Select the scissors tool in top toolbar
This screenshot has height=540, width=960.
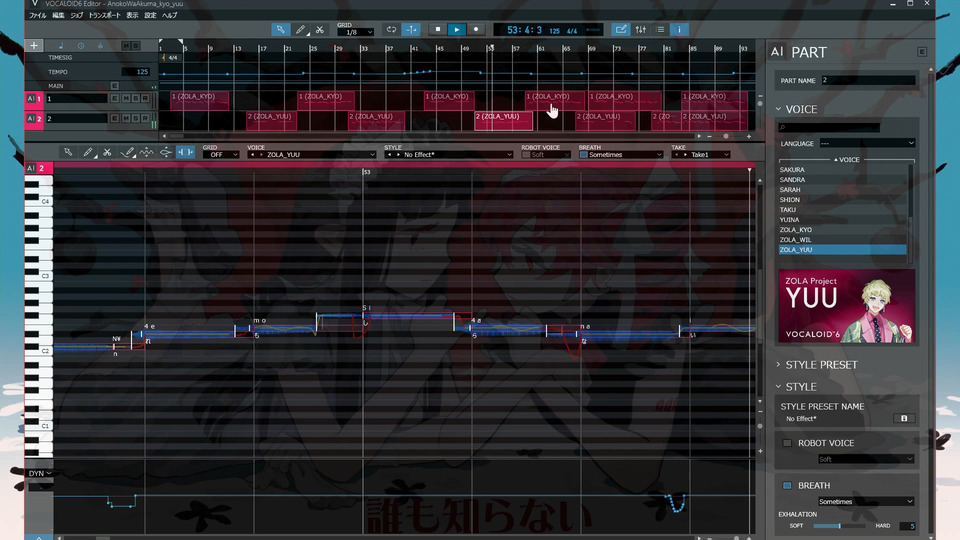pos(320,29)
